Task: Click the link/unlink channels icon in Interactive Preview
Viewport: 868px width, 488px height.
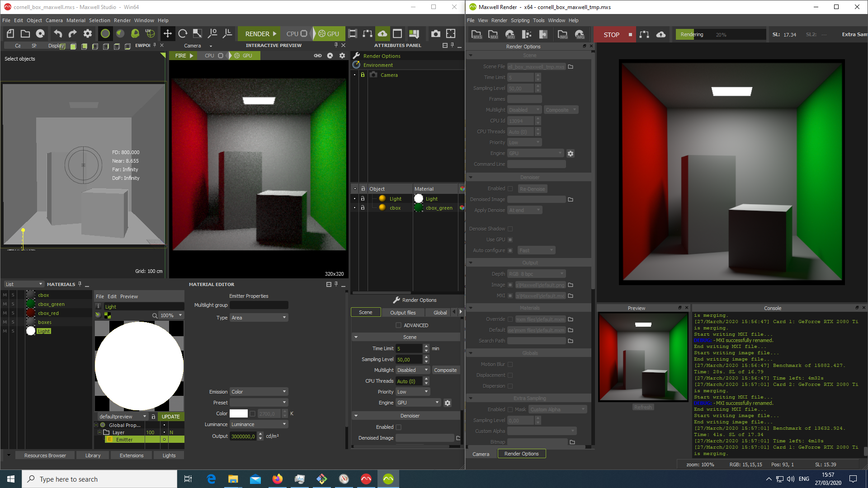Action: (x=317, y=56)
